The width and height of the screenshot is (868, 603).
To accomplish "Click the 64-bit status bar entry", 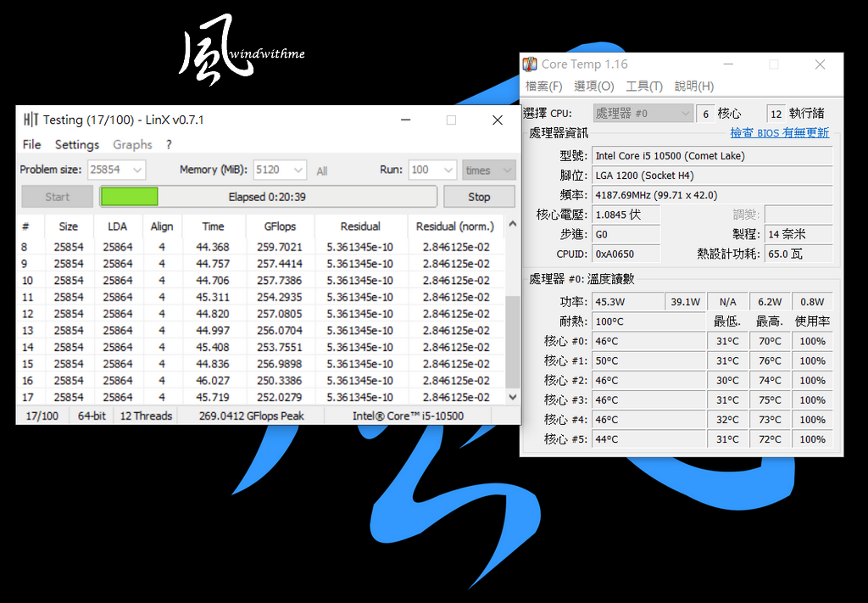I will [x=92, y=416].
